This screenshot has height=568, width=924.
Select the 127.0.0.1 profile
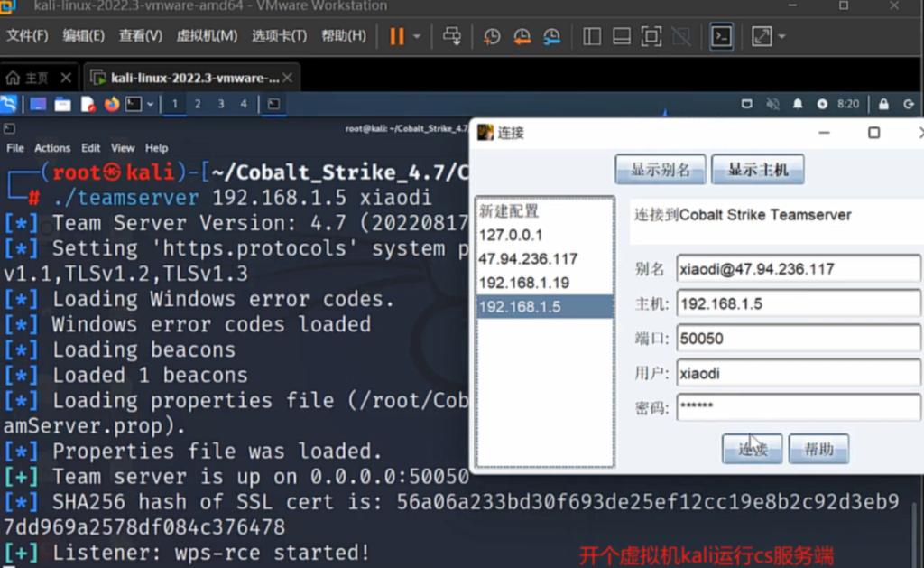[x=545, y=235]
